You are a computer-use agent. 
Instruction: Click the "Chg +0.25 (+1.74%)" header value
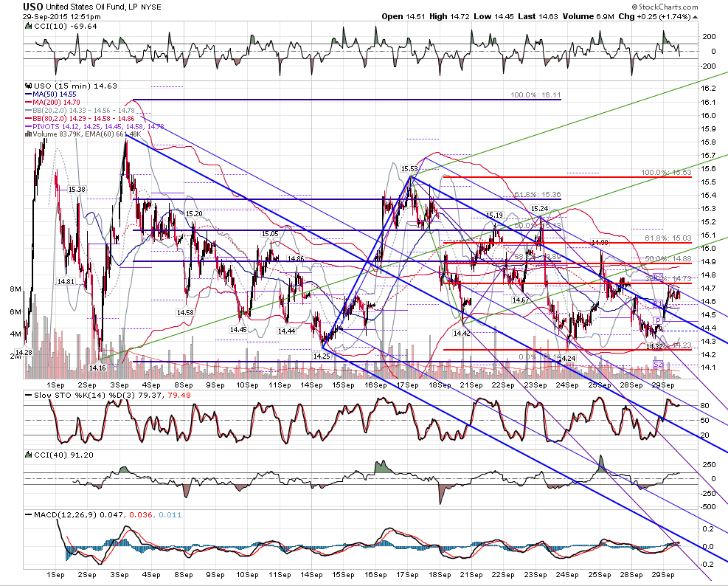pyautogui.click(x=655, y=16)
